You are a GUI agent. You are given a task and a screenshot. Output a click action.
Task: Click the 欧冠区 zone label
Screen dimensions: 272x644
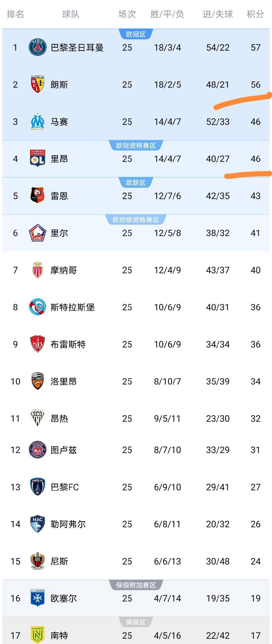click(136, 34)
